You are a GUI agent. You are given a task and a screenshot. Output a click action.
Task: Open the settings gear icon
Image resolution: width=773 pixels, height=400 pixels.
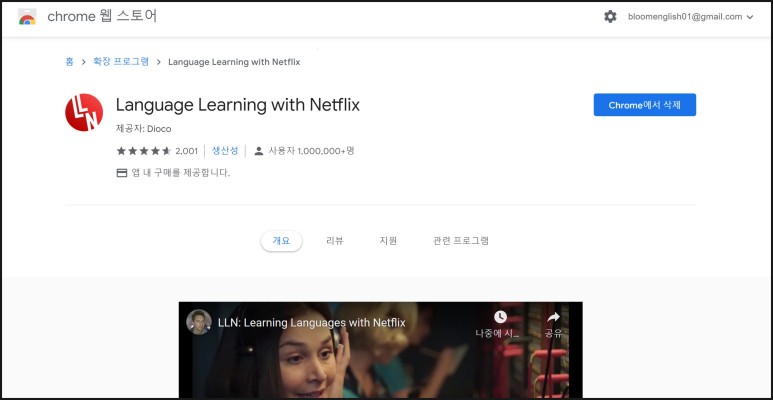(610, 17)
